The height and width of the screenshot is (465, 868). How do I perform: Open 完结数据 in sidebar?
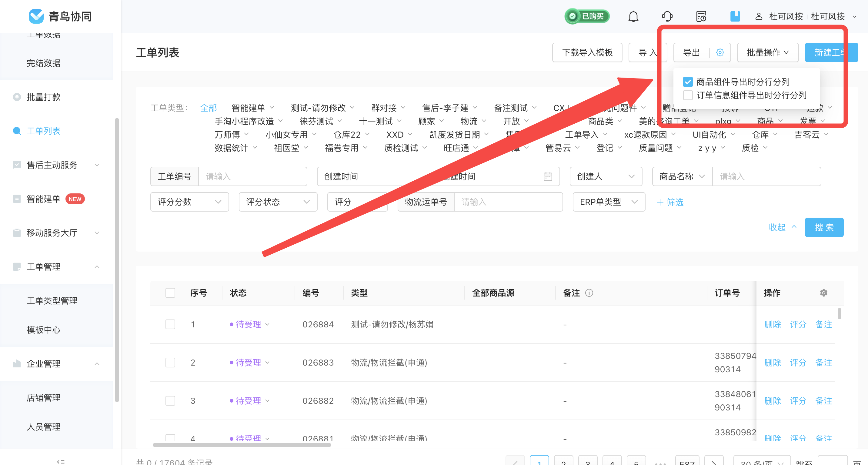pyautogui.click(x=44, y=63)
